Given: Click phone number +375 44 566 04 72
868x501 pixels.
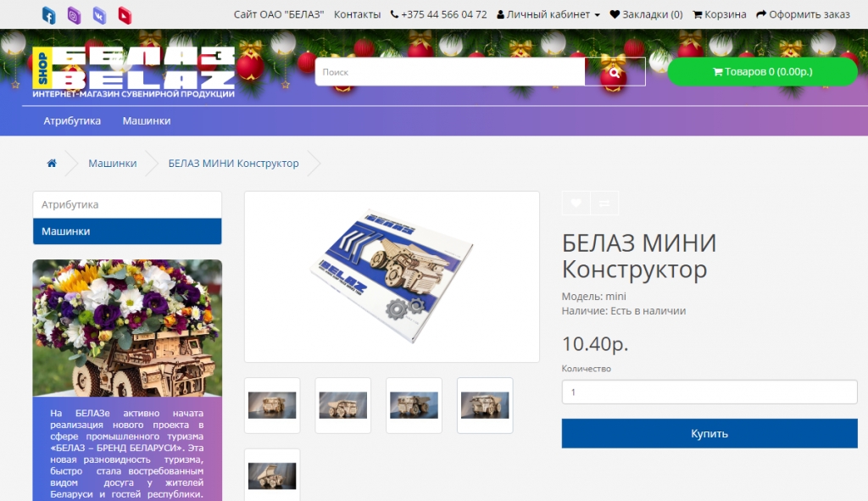Looking at the screenshot, I should pos(438,14).
